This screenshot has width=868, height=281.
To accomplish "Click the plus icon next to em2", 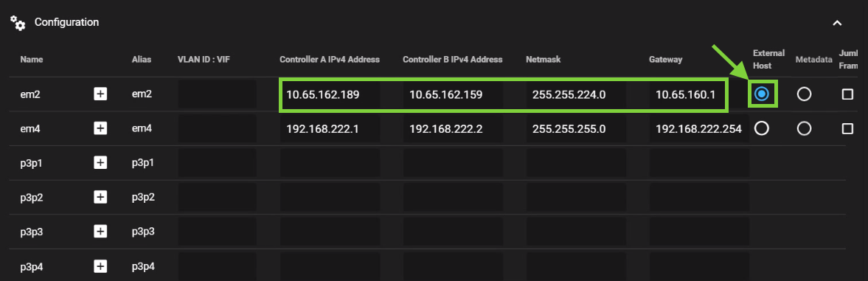I will pyautogui.click(x=100, y=94).
